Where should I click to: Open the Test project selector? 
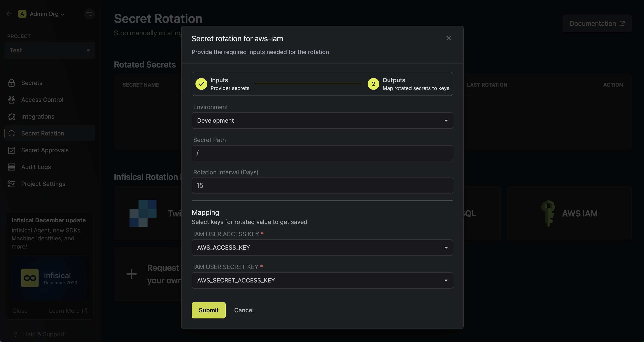coord(50,50)
